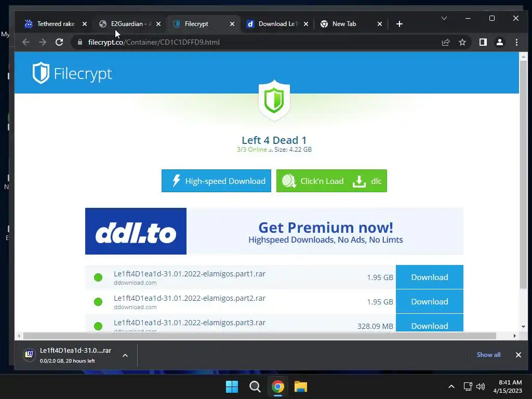Click the green status dot for part3.rar

(x=98, y=326)
